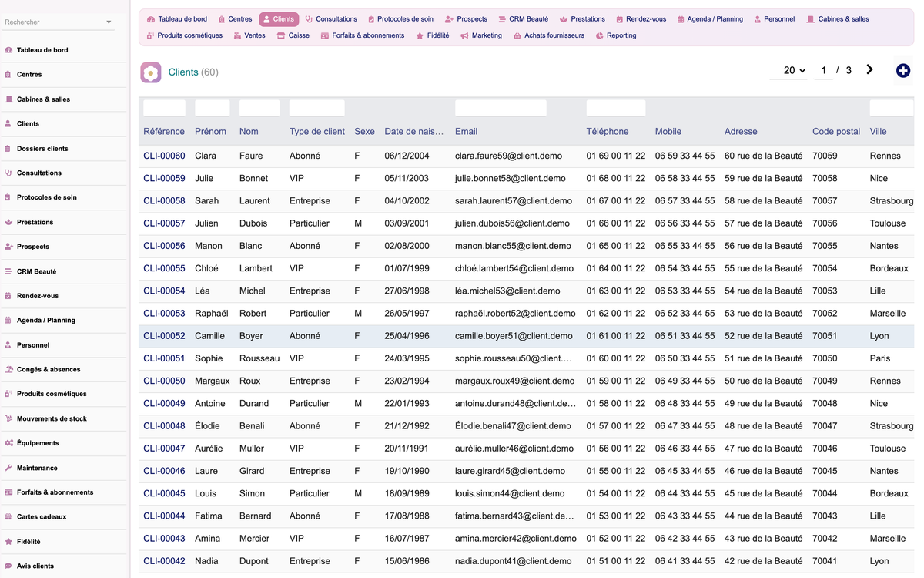Open Forfaits & abonnements top tab

point(363,35)
